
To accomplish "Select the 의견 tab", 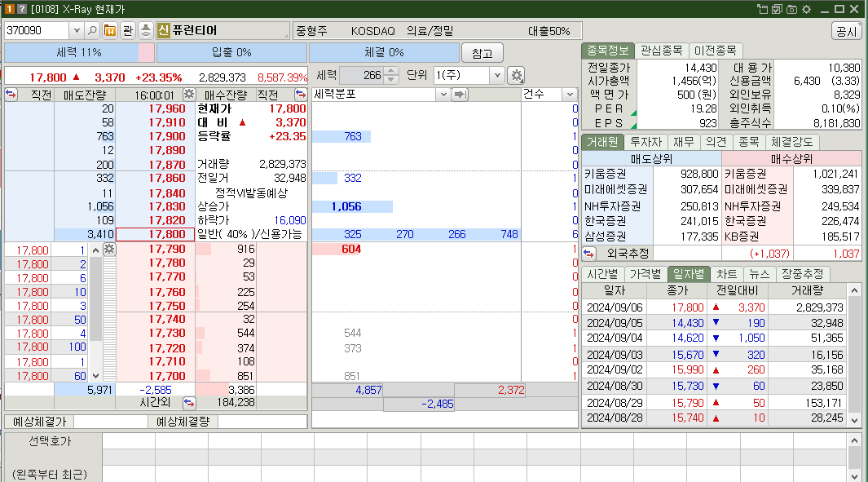I will [716, 142].
